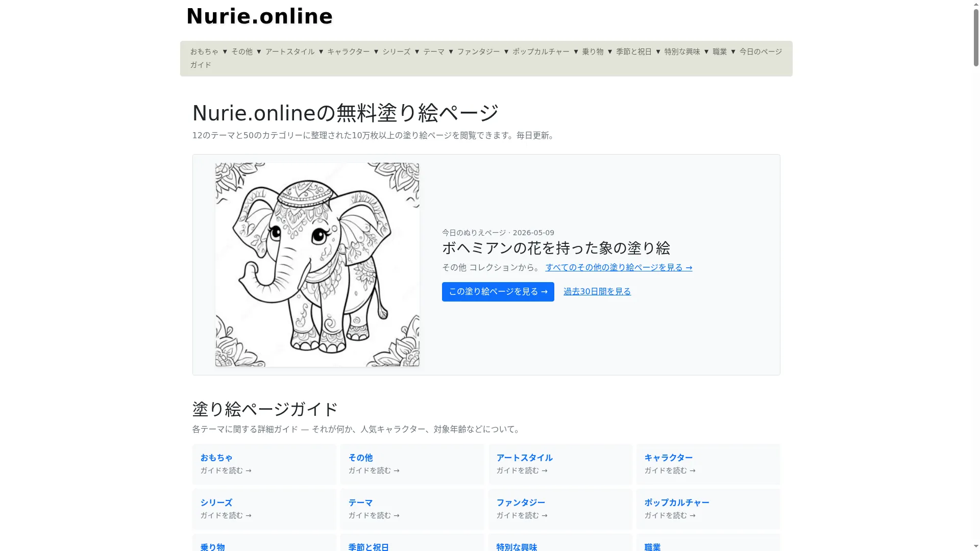Open the その他 nav menu item
This screenshot has height=551, width=980.
pyautogui.click(x=242, y=52)
